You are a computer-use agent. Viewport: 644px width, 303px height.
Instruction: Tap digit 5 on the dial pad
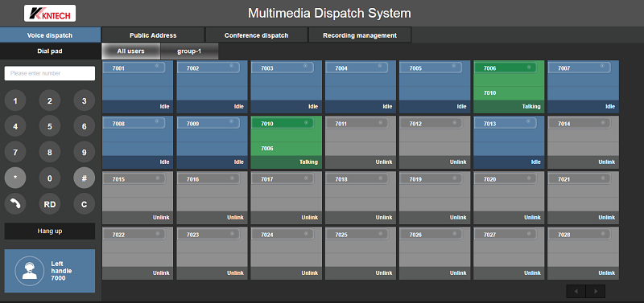pyautogui.click(x=50, y=126)
